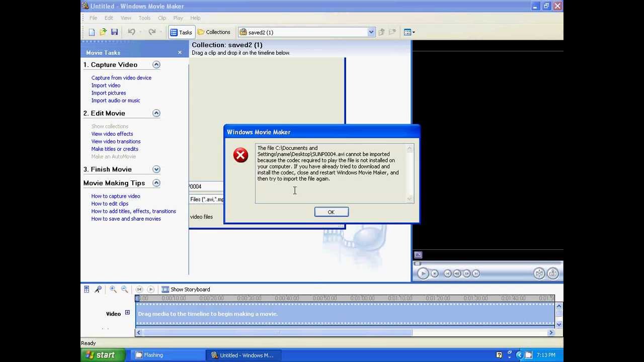Click timeline scroll left arrow
The image size is (644, 362).
(139, 332)
